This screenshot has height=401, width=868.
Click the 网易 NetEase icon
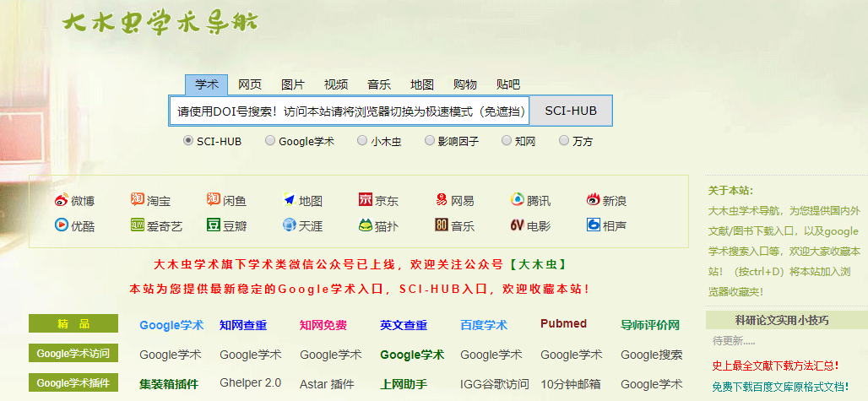coord(442,199)
